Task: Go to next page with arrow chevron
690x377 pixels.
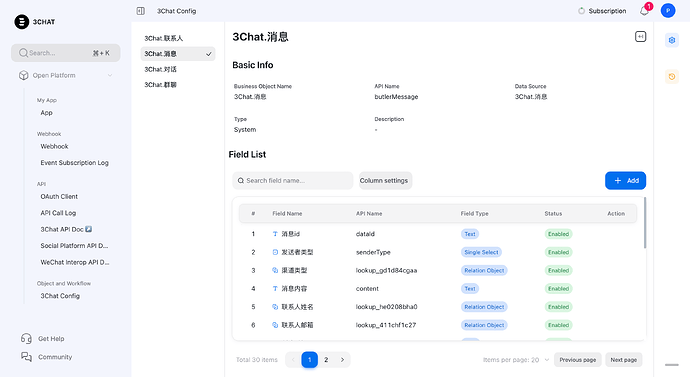Action: 342,360
